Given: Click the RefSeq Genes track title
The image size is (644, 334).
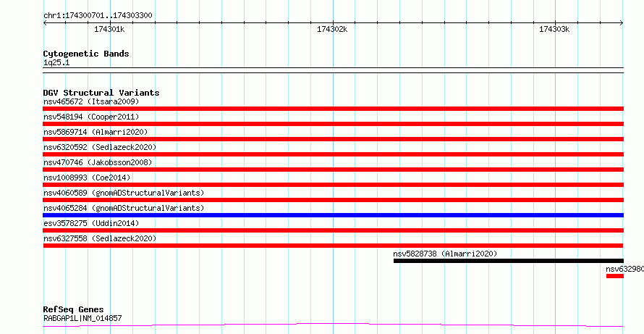Looking at the screenshot, I should tap(74, 309).
